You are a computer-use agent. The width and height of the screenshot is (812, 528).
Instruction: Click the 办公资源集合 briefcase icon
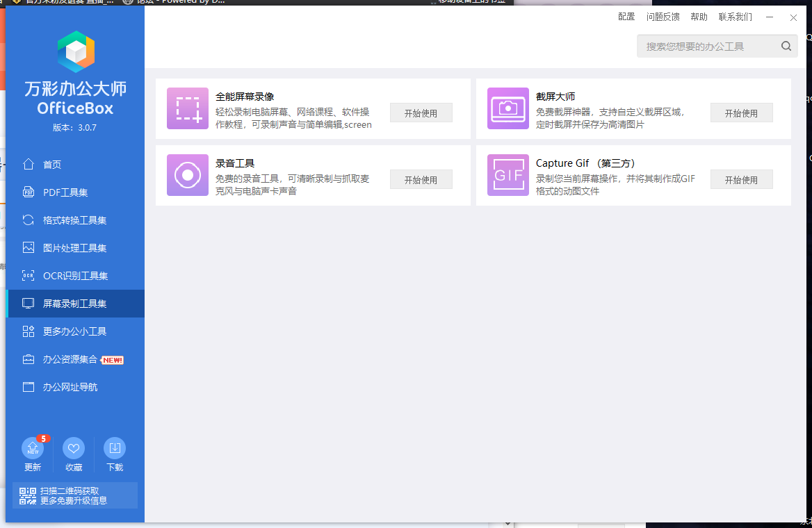pos(29,359)
